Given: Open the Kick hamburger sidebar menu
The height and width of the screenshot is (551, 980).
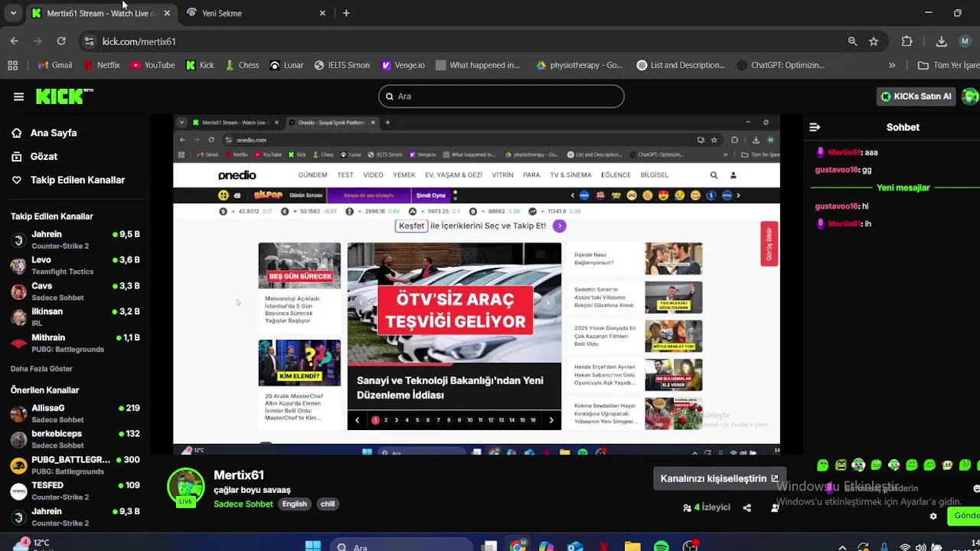Looking at the screenshot, I should point(18,96).
